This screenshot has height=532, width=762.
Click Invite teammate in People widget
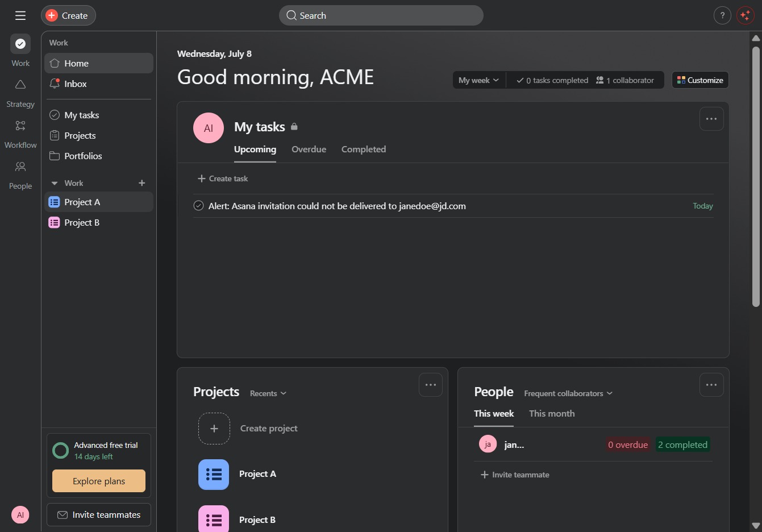tap(515, 475)
